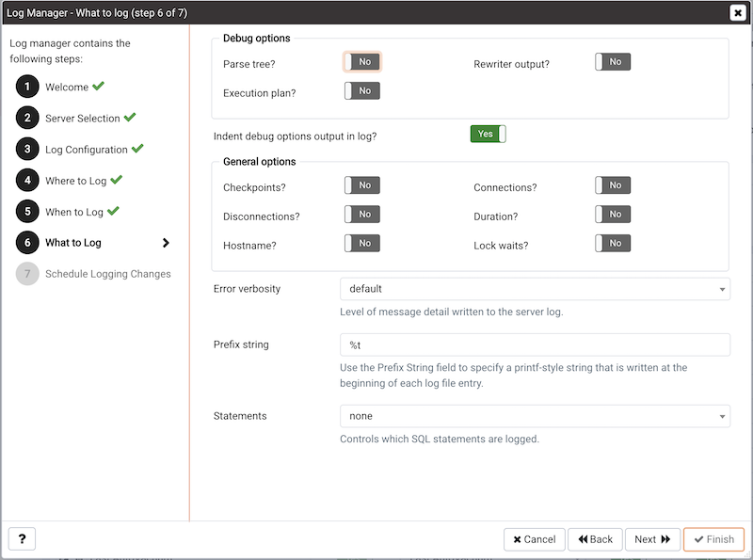Enable the Connections logging switch
Viewport: 753px width, 560px height.
point(613,185)
